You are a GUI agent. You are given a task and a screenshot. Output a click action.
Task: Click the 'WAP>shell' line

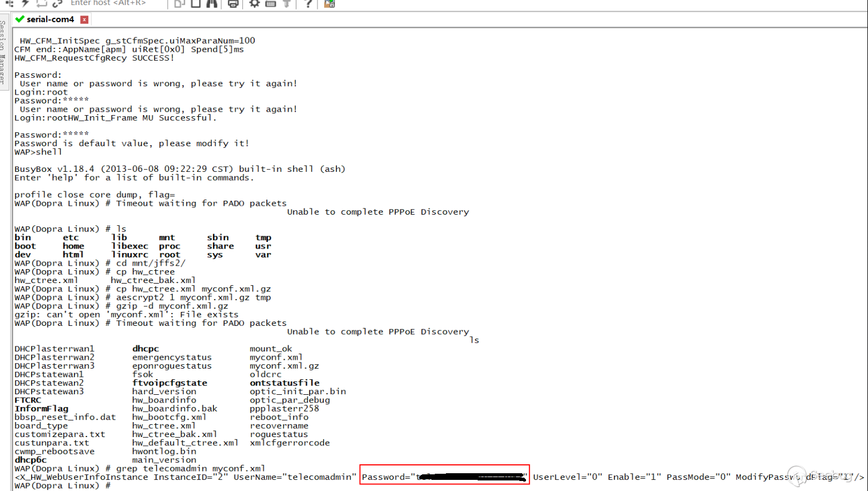tap(38, 152)
